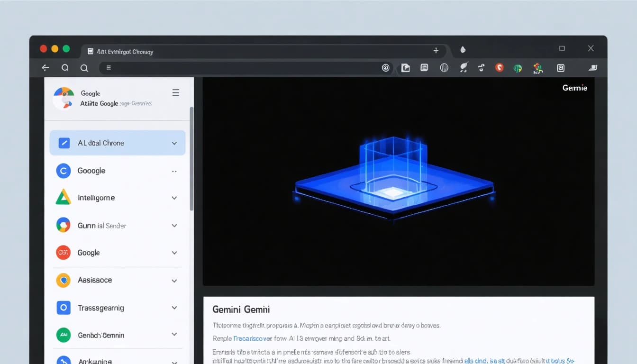Expand the Trassgearnig dropdown arrow
This screenshot has height=364, width=637.
click(x=174, y=308)
